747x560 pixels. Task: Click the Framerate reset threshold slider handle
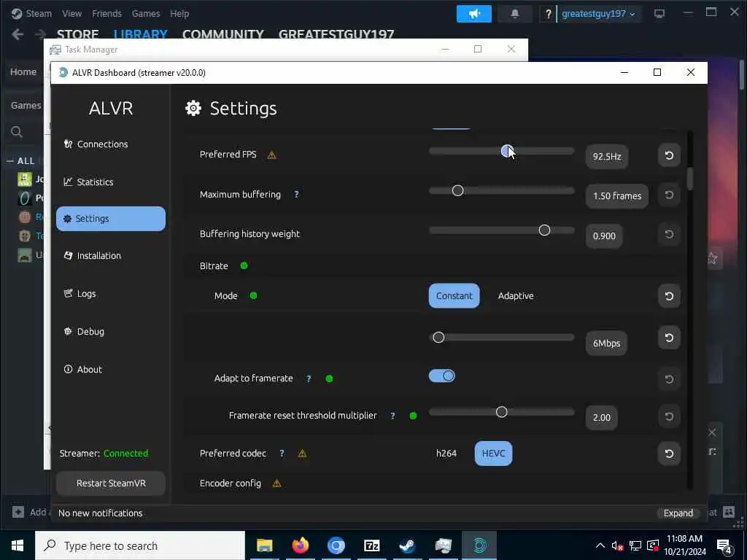tap(502, 413)
